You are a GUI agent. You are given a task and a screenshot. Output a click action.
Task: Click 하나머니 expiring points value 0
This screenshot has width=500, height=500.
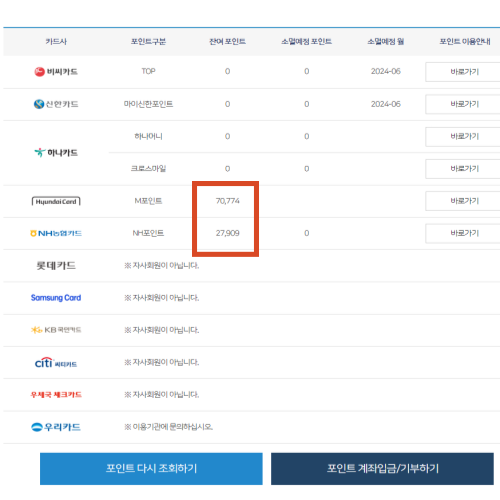pos(307,136)
